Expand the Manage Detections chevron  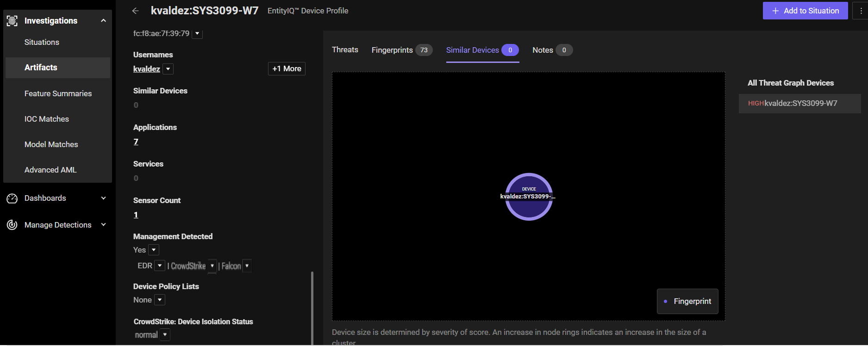pyautogui.click(x=103, y=225)
